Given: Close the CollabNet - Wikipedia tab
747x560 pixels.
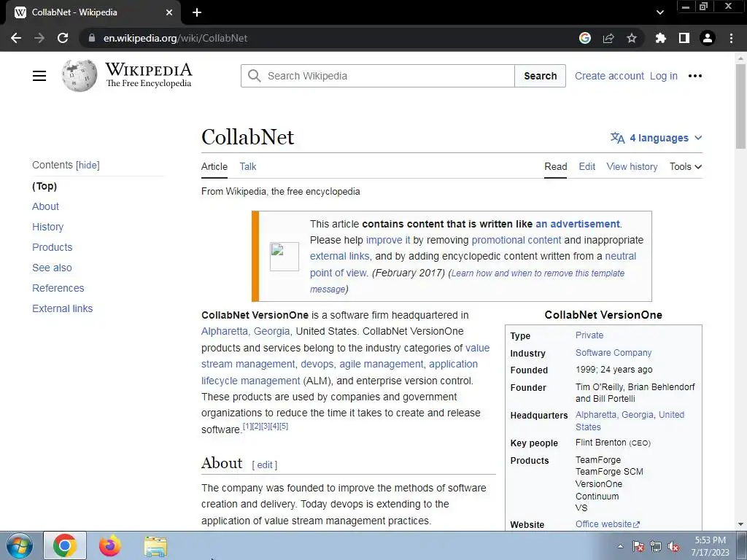Looking at the screenshot, I should (x=169, y=12).
